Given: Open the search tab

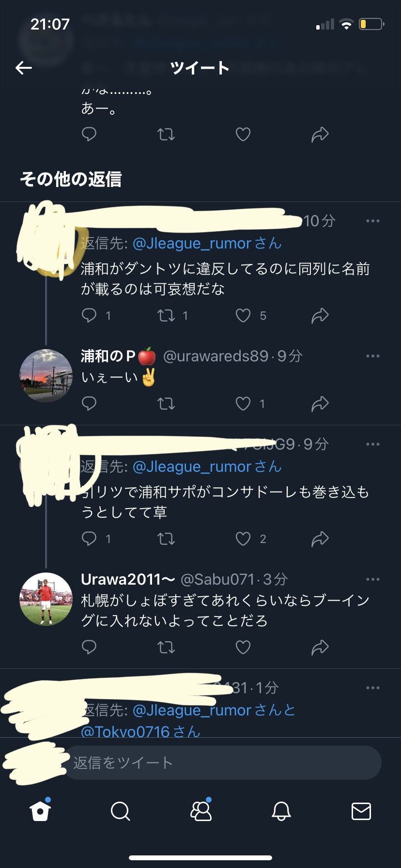Looking at the screenshot, I should click(x=120, y=811).
